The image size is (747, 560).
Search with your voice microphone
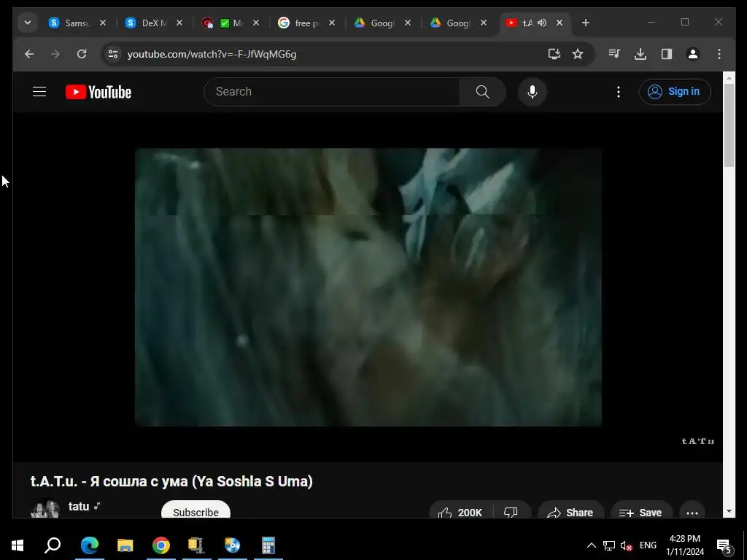tap(532, 91)
